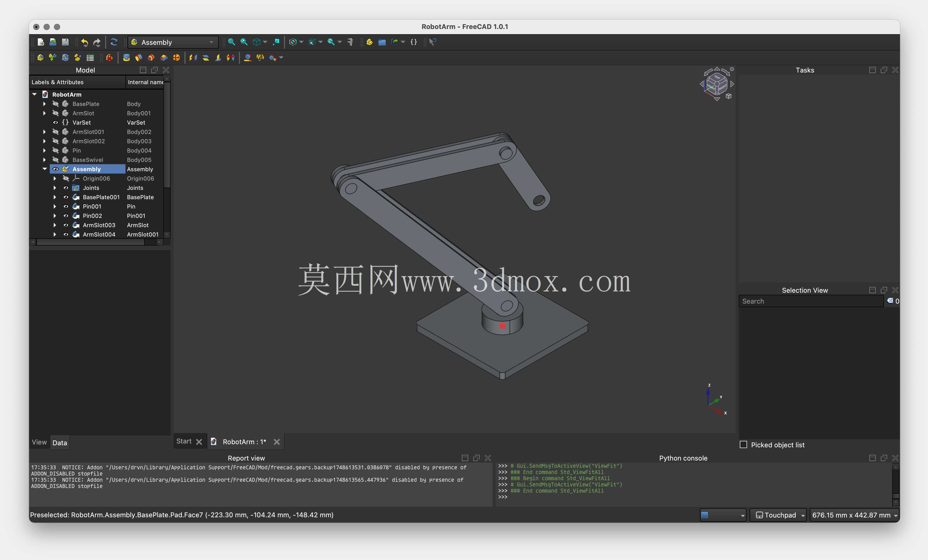The image size is (928, 560).
Task: Create a Distance joint
Action: click(193, 58)
